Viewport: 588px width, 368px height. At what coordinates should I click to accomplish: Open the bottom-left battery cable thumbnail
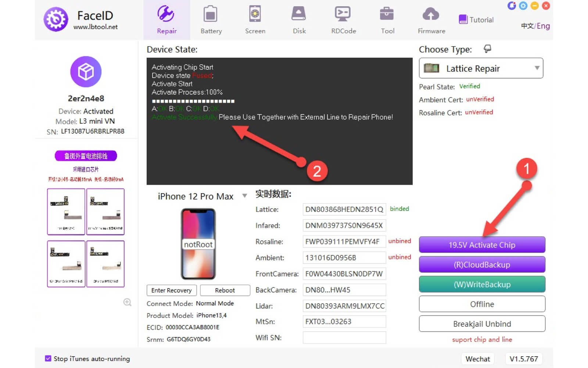click(66, 264)
